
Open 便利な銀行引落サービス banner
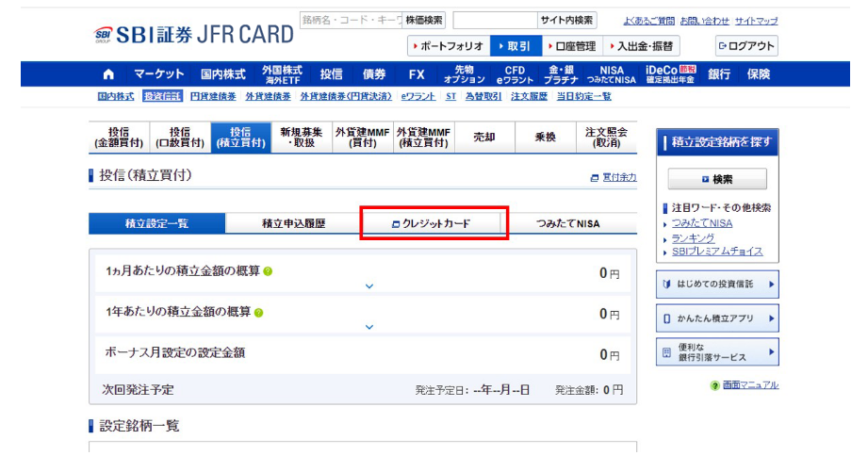[x=717, y=353]
